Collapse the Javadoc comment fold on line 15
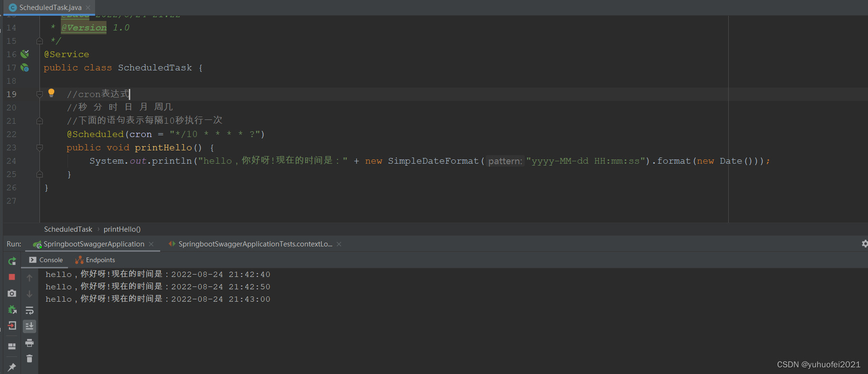 coord(40,41)
